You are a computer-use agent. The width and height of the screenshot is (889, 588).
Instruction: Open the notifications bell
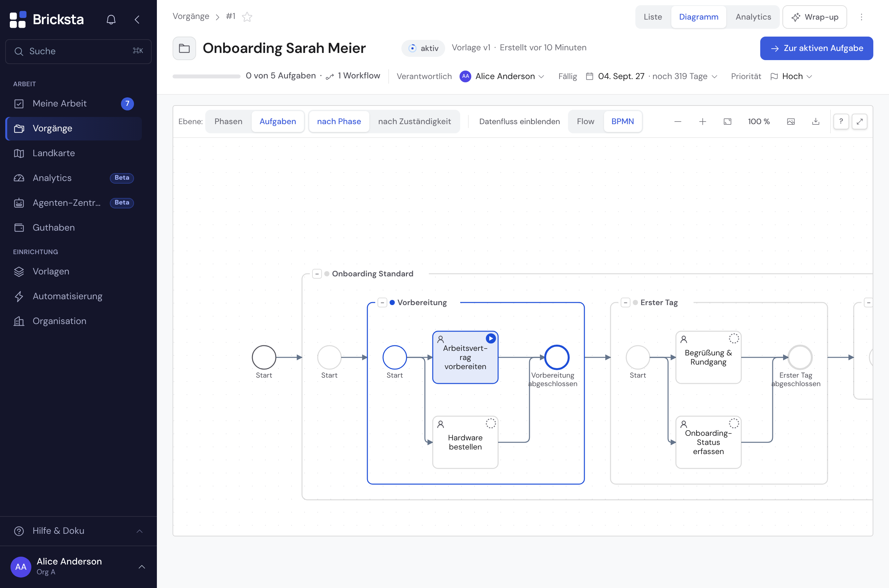pos(111,20)
